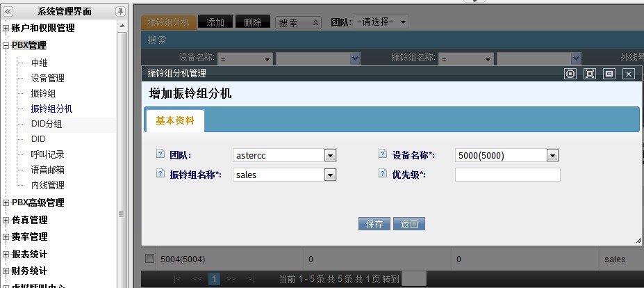Click help icon beside 振铃组名称 label

coord(160,174)
